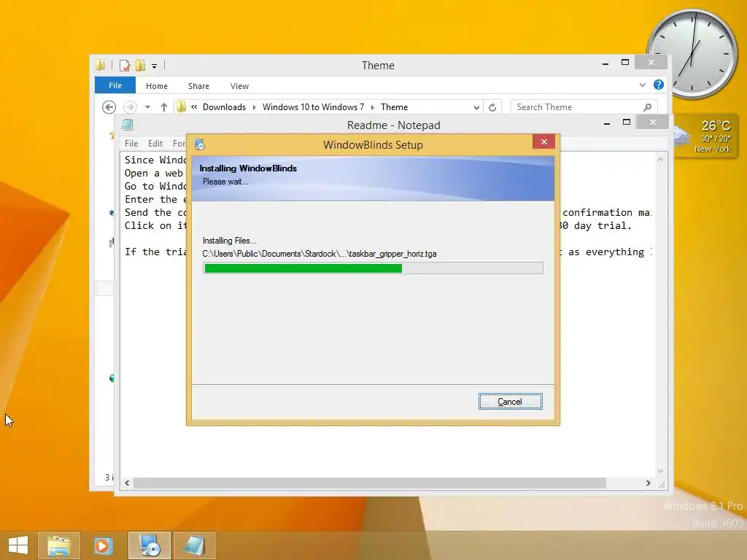The height and width of the screenshot is (560, 747).
Task: Open the Notepad Edit menu
Action: [x=155, y=144]
